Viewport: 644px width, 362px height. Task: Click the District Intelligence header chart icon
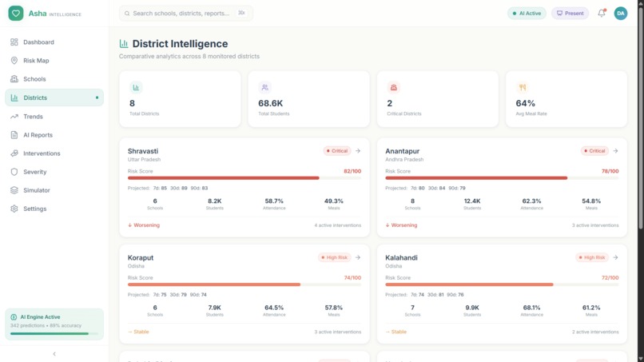coord(124,43)
